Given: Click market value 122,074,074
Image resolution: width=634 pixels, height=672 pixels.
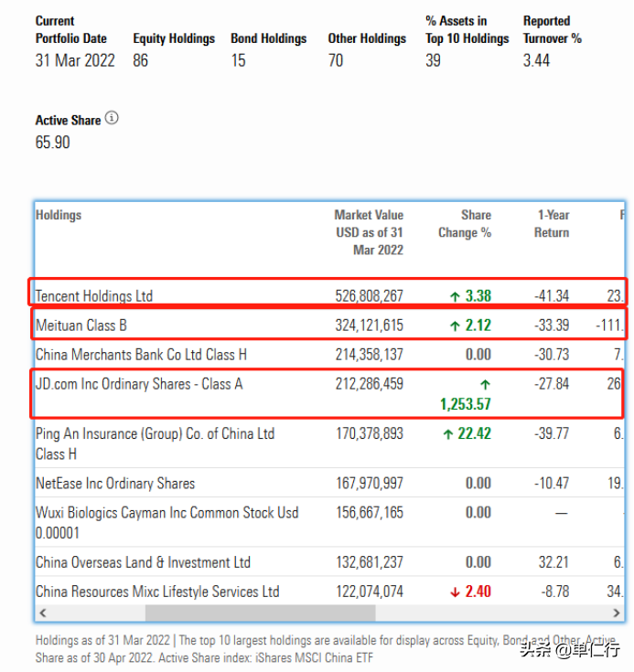Looking at the screenshot, I should pos(370,592).
